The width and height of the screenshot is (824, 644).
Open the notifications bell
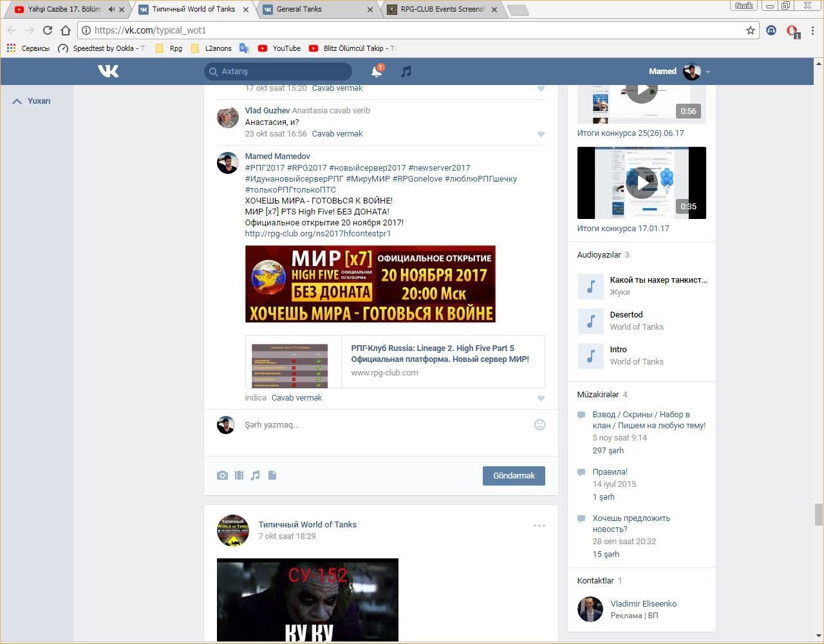(377, 71)
